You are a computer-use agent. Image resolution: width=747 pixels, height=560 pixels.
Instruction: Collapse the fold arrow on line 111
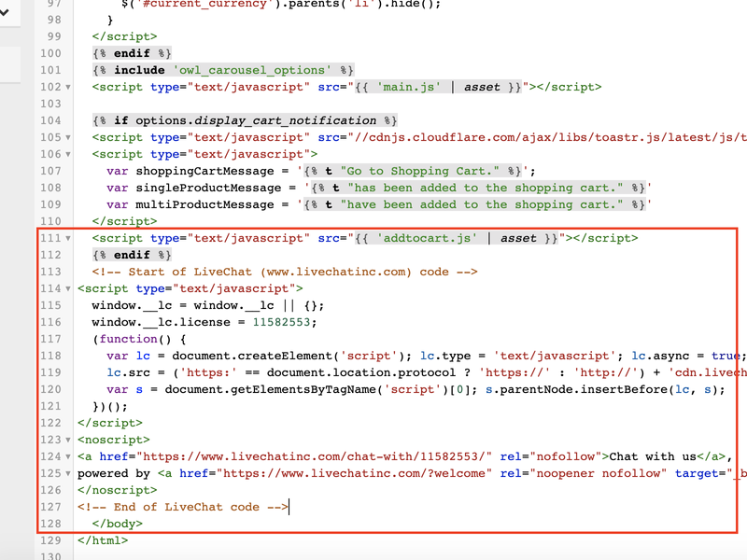point(67,238)
